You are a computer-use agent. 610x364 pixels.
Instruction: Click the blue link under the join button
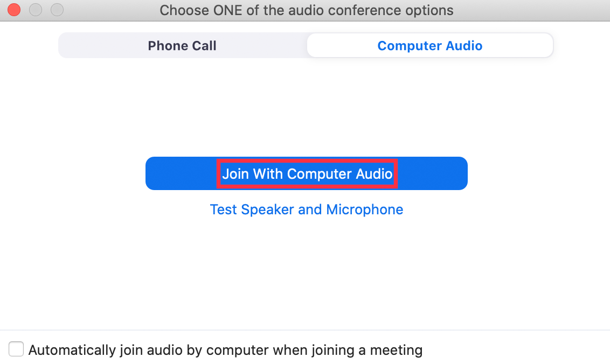(x=307, y=209)
